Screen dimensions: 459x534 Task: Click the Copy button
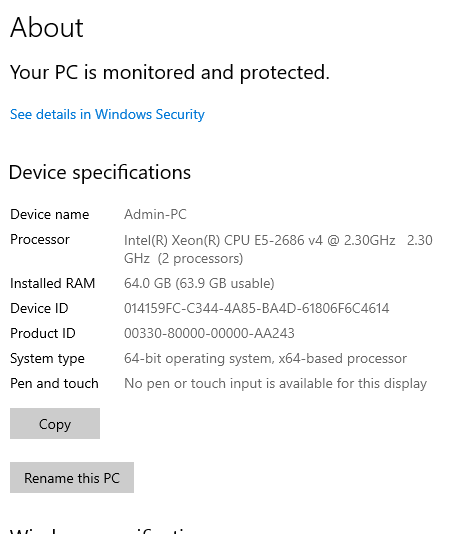tap(55, 424)
